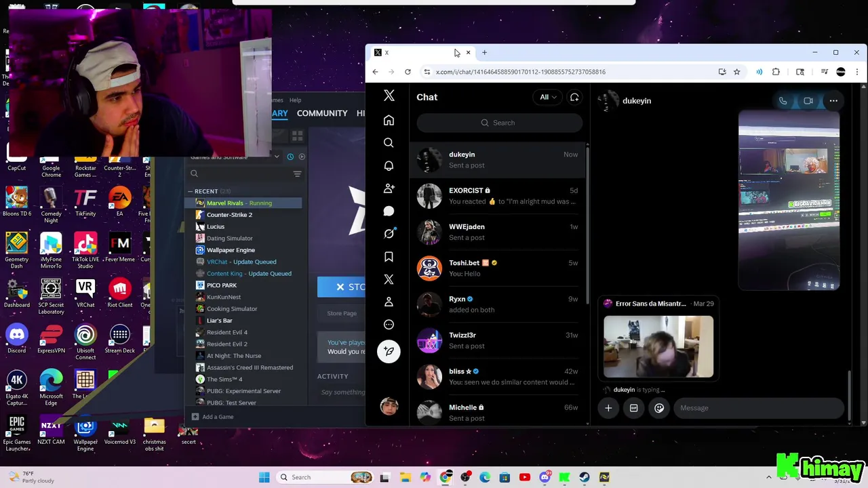Open the emoji picker in message bar
Screen dimensions: 868x488
pos(659,408)
